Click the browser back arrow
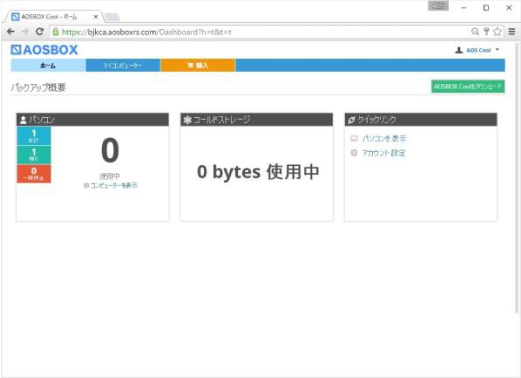 point(10,32)
